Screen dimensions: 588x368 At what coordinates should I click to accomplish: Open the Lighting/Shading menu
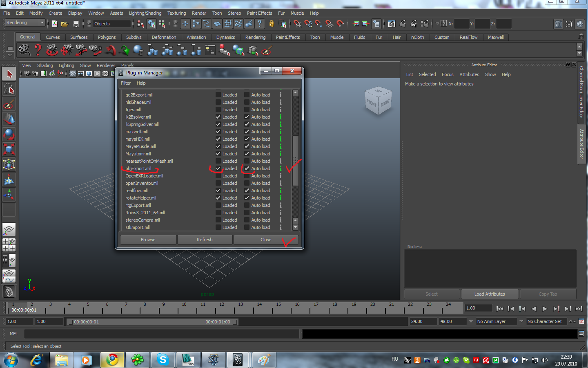tap(145, 13)
